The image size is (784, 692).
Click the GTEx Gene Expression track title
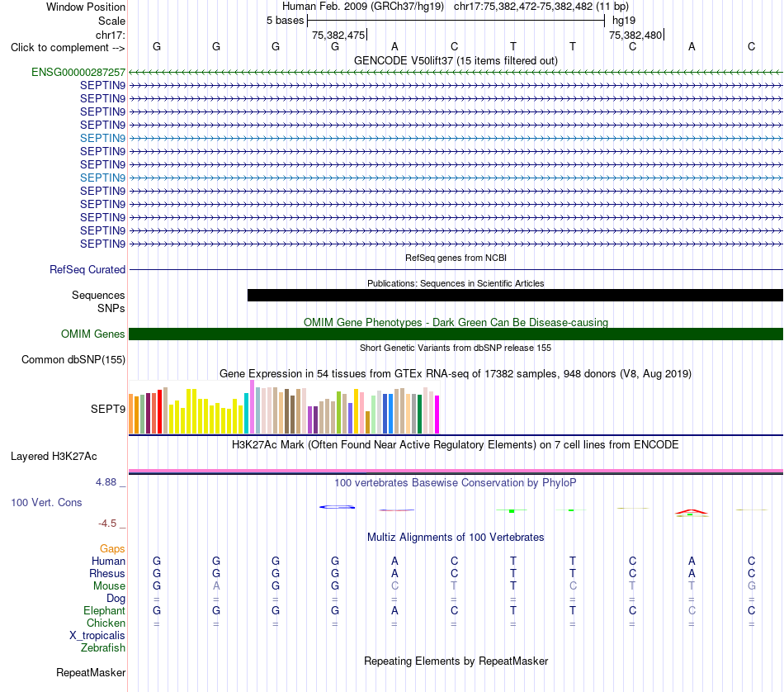coord(456,374)
